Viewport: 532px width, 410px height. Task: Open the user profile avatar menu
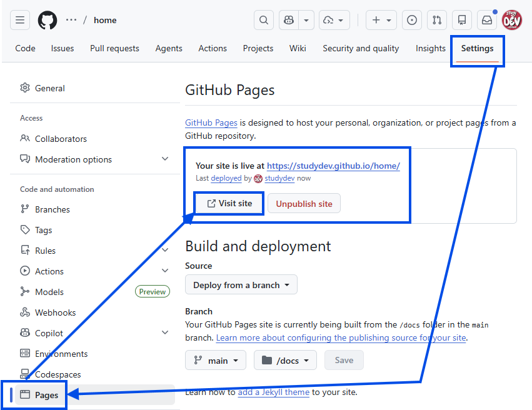512,20
